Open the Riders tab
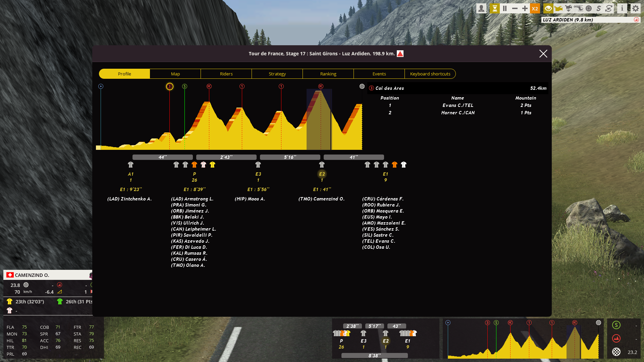The image size is (644, 362). [226, 74]
